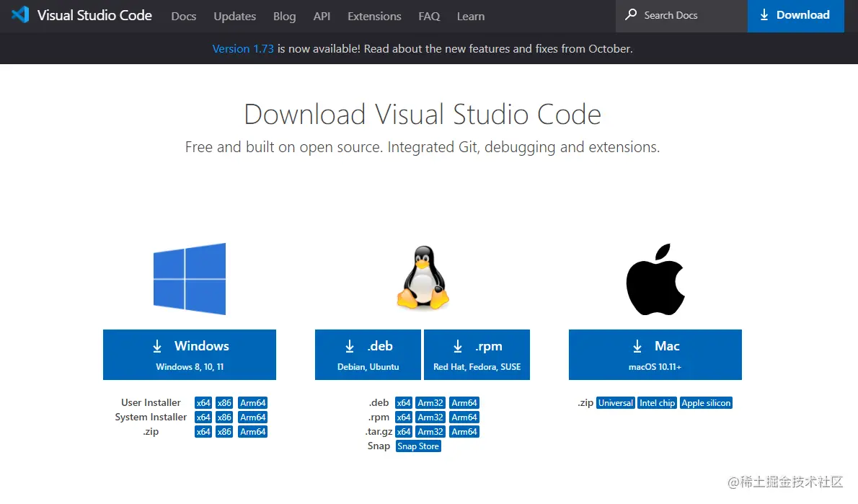
Task: Select Linux .rpm Arm32 download
Action: [430, 417]
